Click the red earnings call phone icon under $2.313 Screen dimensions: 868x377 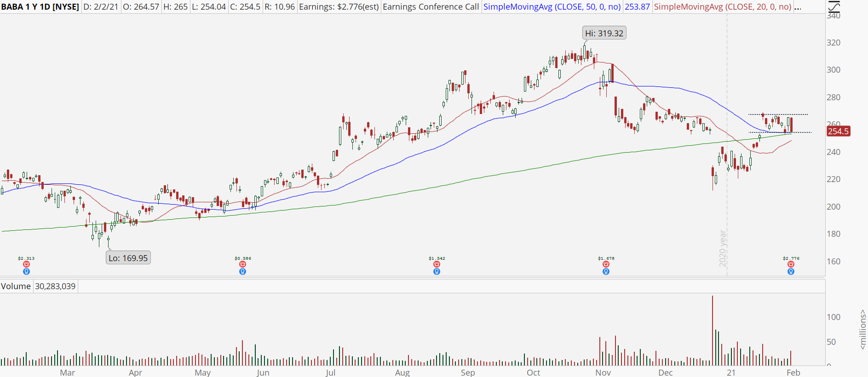point(26,264)
